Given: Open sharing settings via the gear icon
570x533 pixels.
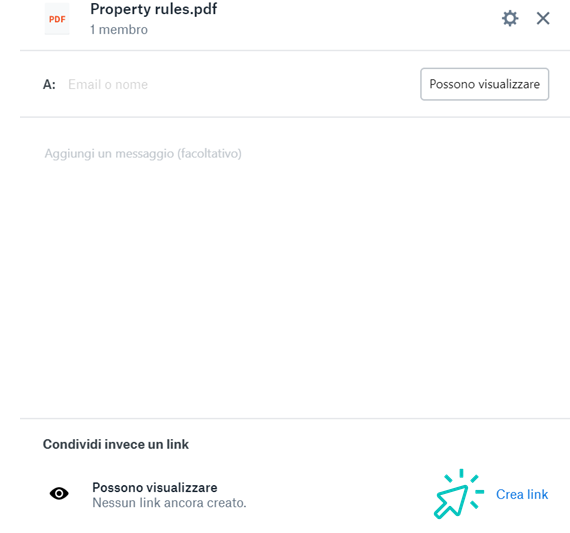Looking at the screenshot, I should point(510,18).
